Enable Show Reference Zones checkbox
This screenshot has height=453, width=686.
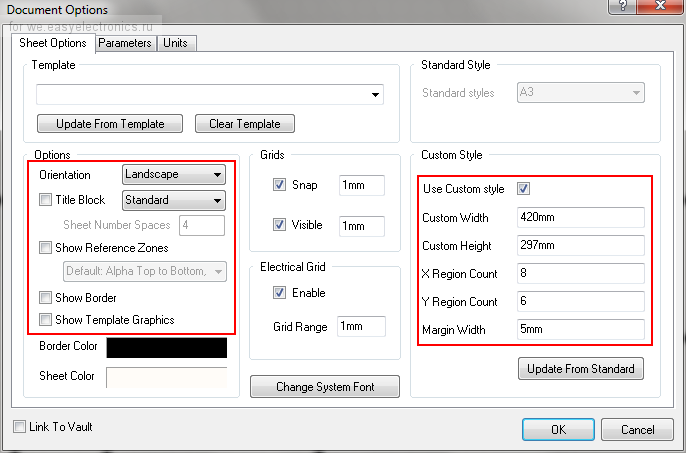point(45,248)
